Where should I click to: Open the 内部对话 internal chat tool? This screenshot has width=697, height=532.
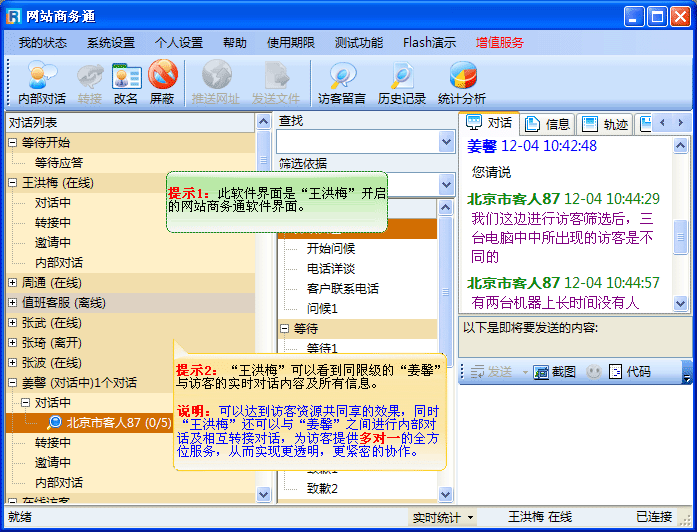click(42, 82)
